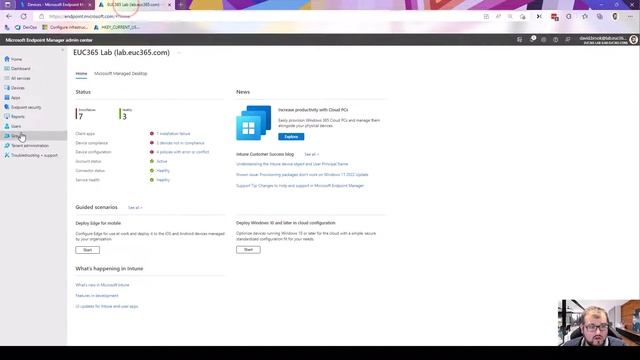Open a new browser tab with the plus button

pos(181,4)
